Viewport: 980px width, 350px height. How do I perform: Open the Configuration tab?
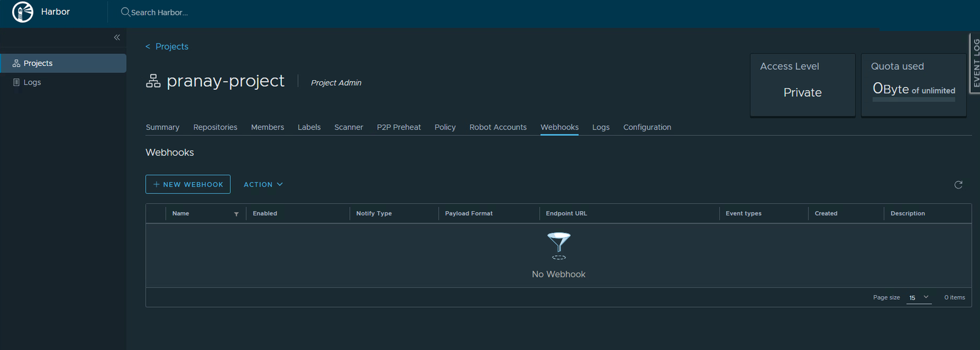(x=647, y=127)
